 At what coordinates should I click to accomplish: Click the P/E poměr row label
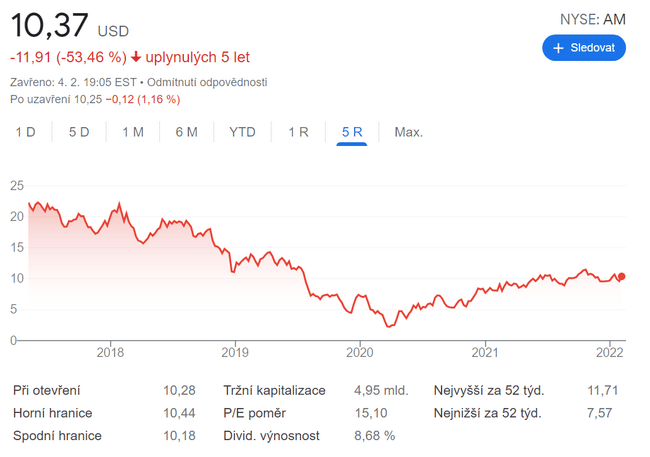254,413
